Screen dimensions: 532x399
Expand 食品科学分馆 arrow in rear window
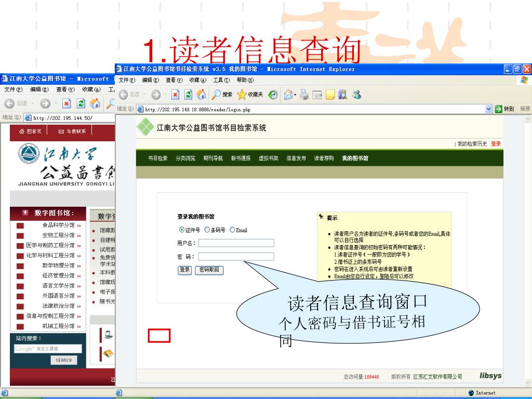coord(79,225)
